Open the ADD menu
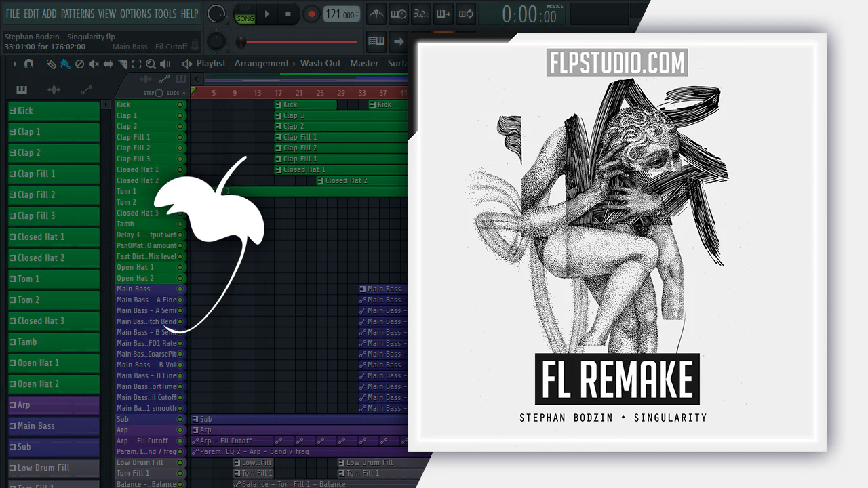Viewport: 868px width, 488px height. (x=50, y=14)
